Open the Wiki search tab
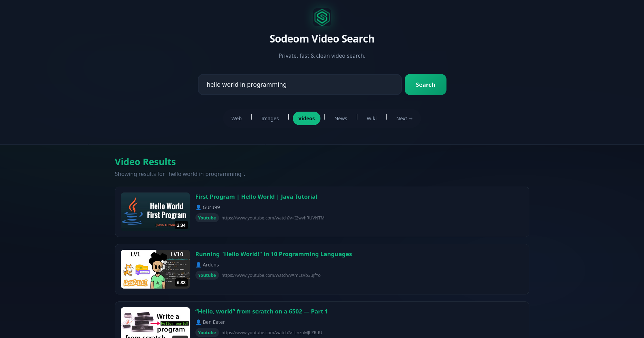This screenshot has height=338, width=644. [372, 118]
